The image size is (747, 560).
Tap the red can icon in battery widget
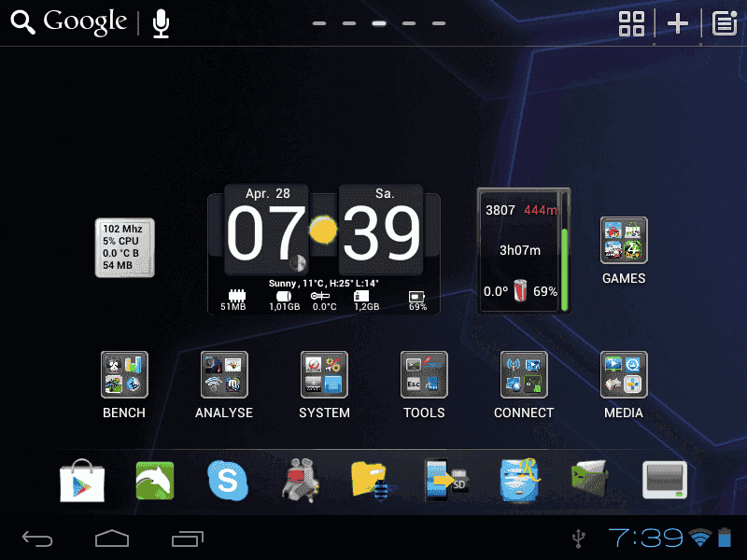(x=520, y=290)
